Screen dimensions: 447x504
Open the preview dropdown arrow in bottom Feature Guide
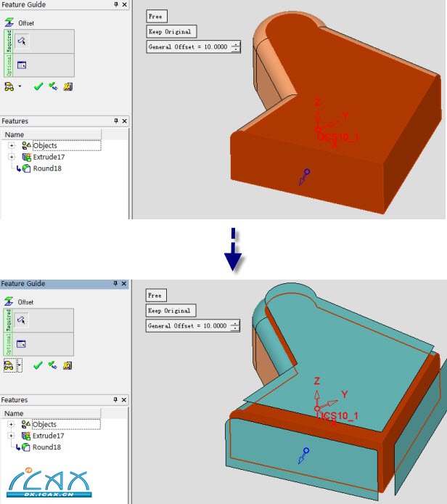pyautogui.click(x=20, y=365)
